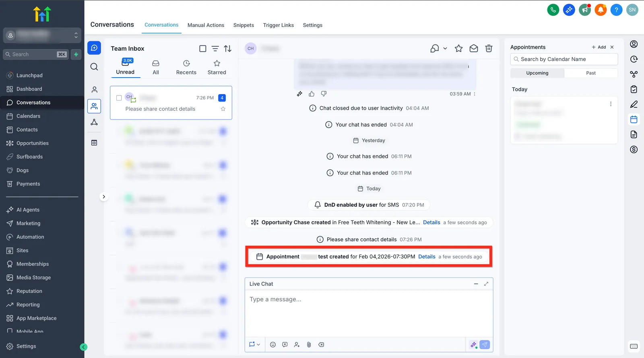Image resolution: width=644 pixels, height=358 pixels.
Task: Switch to the Trigger Links tab
Action: click(279, 25)
